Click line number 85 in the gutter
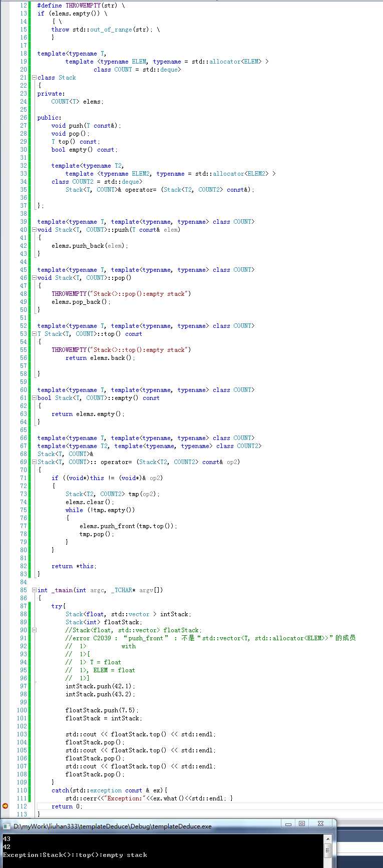 (24, 590)
